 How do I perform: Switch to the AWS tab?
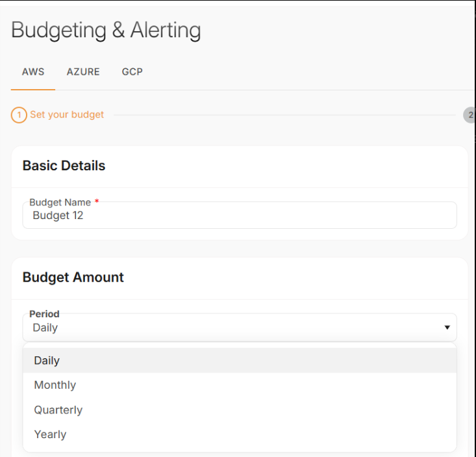pyautogui.click(x=33, y=72)
